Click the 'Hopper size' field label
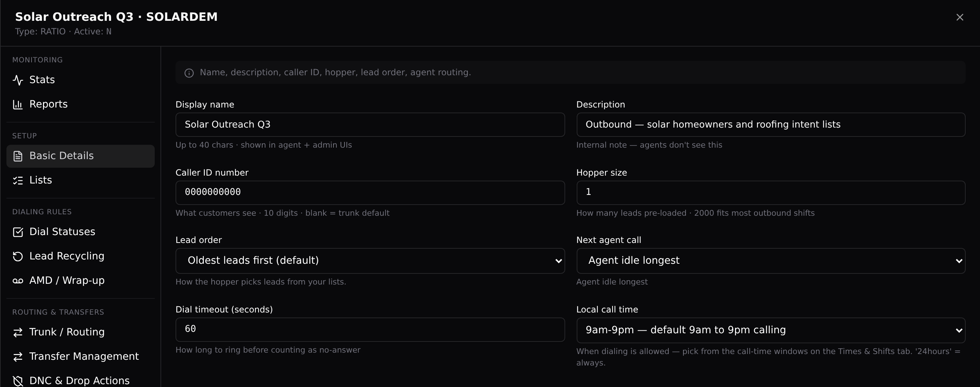The width and height of the screenshot is (980, 387). pos(601,173)
